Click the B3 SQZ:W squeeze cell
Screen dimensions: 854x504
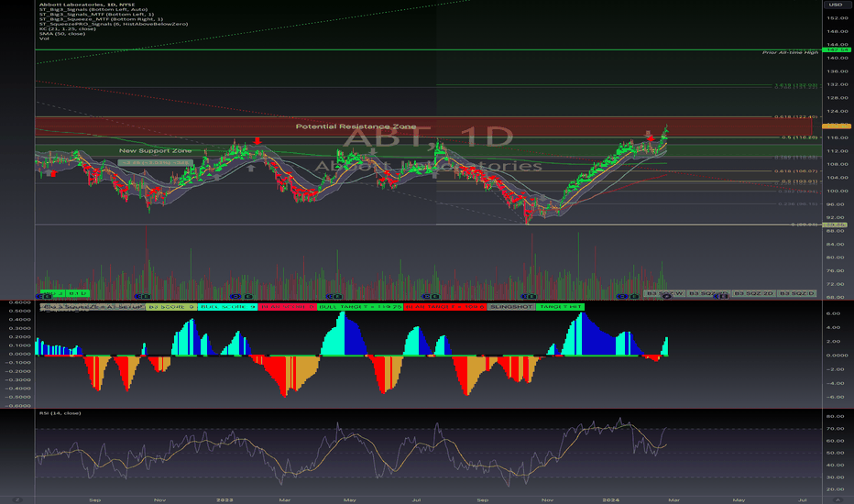(664, 293)
